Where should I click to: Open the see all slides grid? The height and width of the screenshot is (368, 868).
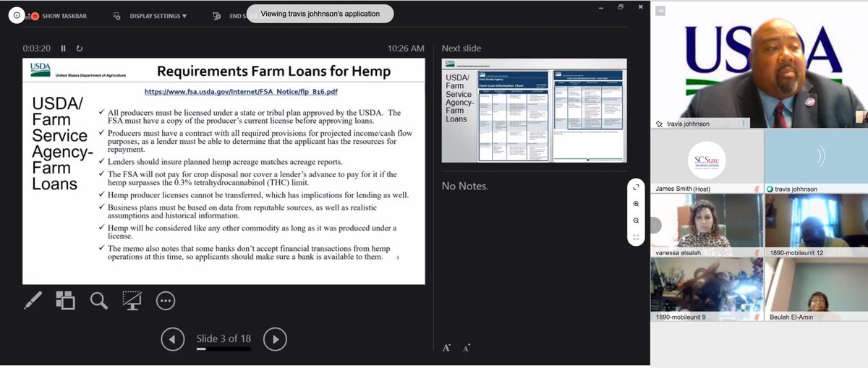[x=66, y=300]
